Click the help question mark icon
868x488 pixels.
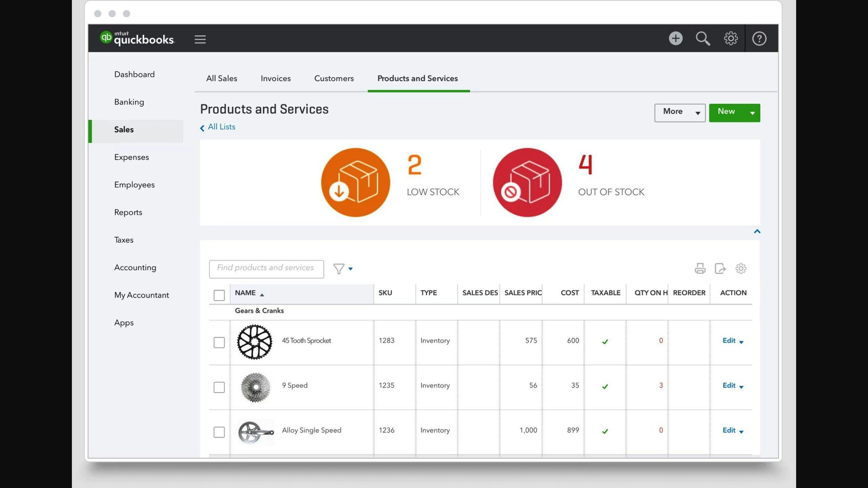pos(759,39)
